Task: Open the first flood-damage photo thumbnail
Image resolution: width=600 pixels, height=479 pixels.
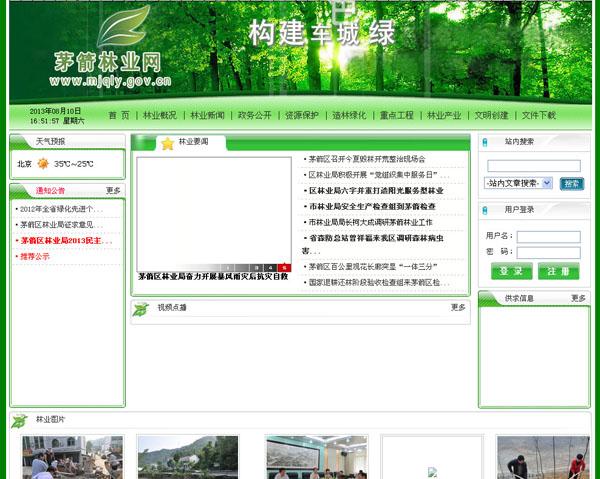Action: click(73, 457)
